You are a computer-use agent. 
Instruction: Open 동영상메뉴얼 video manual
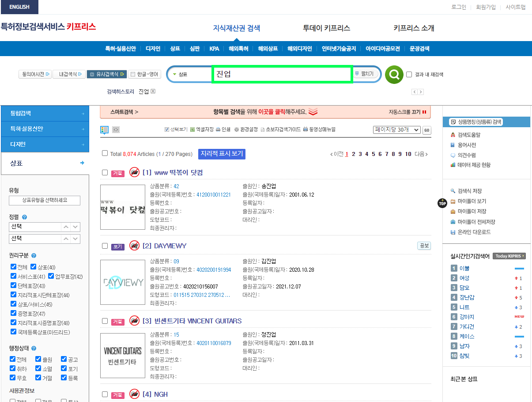(x=319, y=129)
